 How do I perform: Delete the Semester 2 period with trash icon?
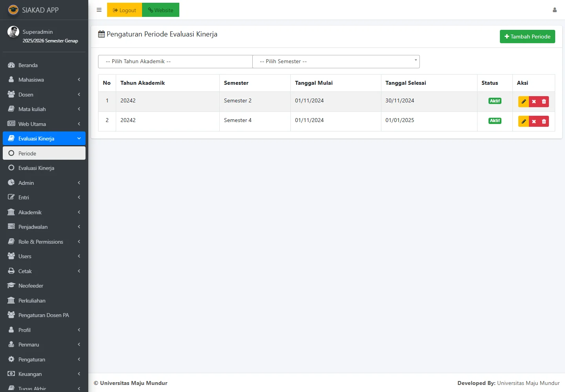coord(544,102)
